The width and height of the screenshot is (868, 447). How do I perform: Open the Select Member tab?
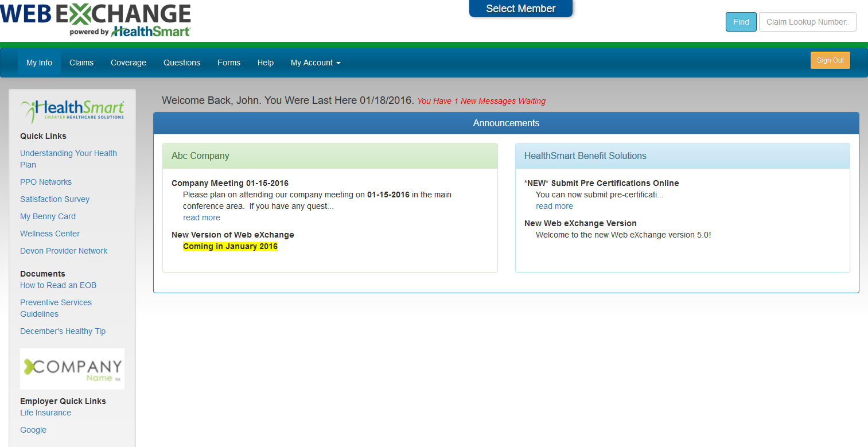coord(521,9)
